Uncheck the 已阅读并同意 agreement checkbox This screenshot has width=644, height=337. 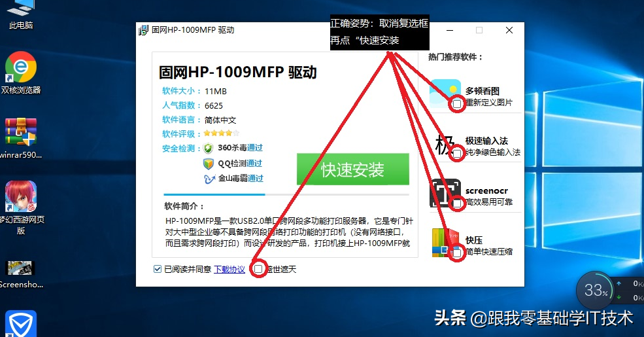point(158,269)
